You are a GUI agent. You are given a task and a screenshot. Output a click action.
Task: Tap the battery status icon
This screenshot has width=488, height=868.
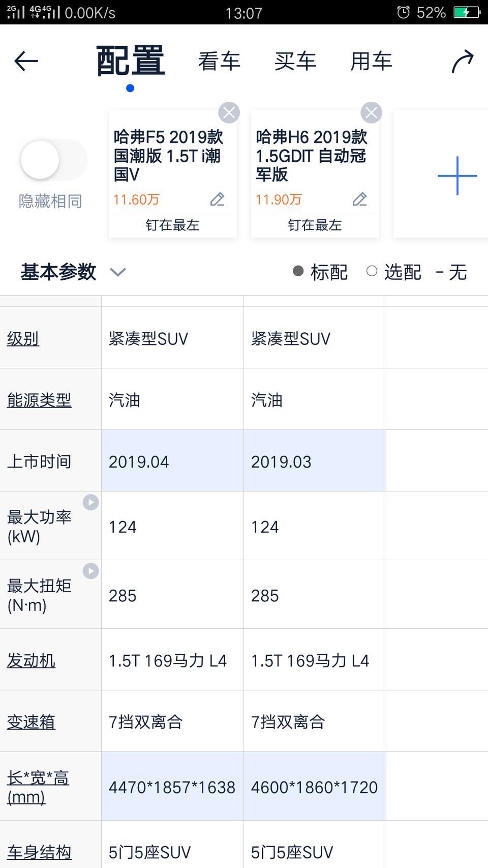coord(467,12)
